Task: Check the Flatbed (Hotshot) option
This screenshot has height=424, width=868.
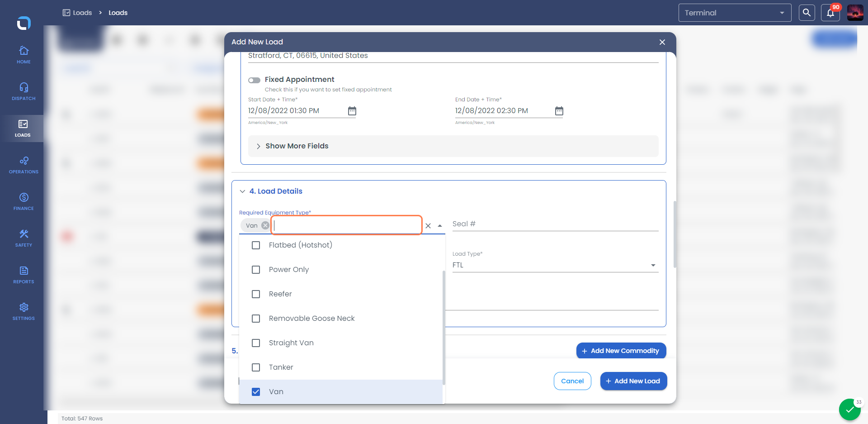Action: click(x=256, y=245)
